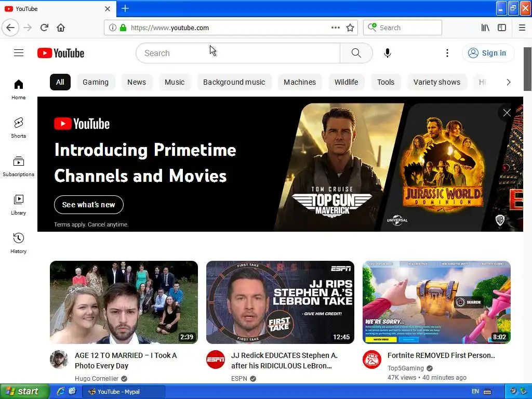532x399 pixels.
Task: Dismiss the Primetime Channels banner
Action: click(507, 113)
